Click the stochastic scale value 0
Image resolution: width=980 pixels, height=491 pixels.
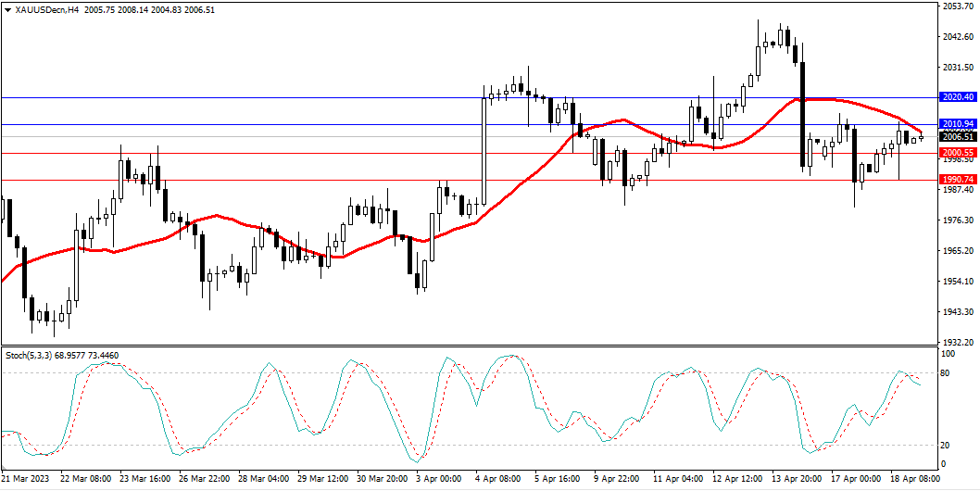(945, 464)
